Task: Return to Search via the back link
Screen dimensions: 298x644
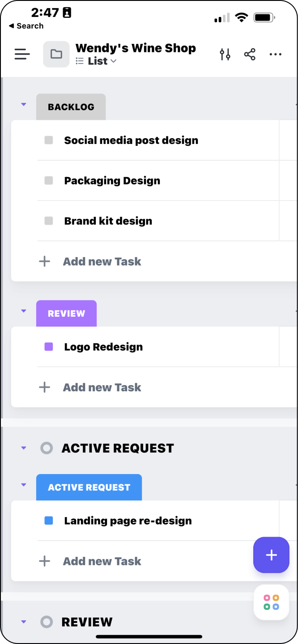Action: (26, 26)
